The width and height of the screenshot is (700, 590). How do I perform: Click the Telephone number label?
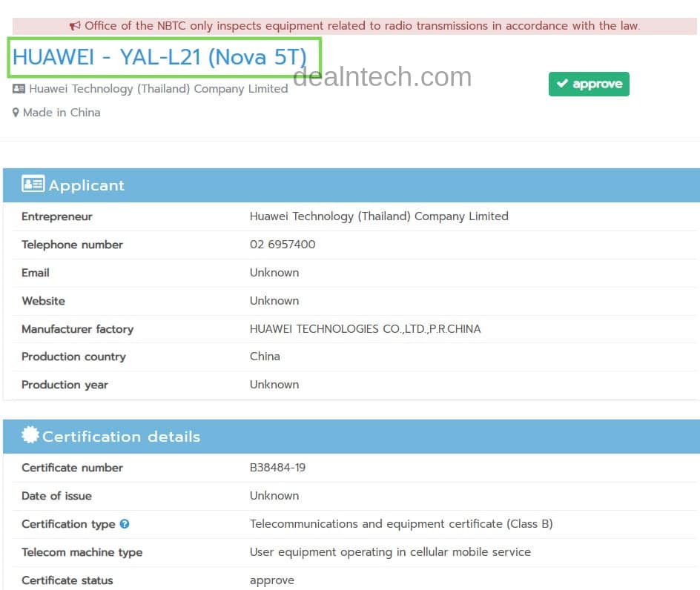[72, 245]
